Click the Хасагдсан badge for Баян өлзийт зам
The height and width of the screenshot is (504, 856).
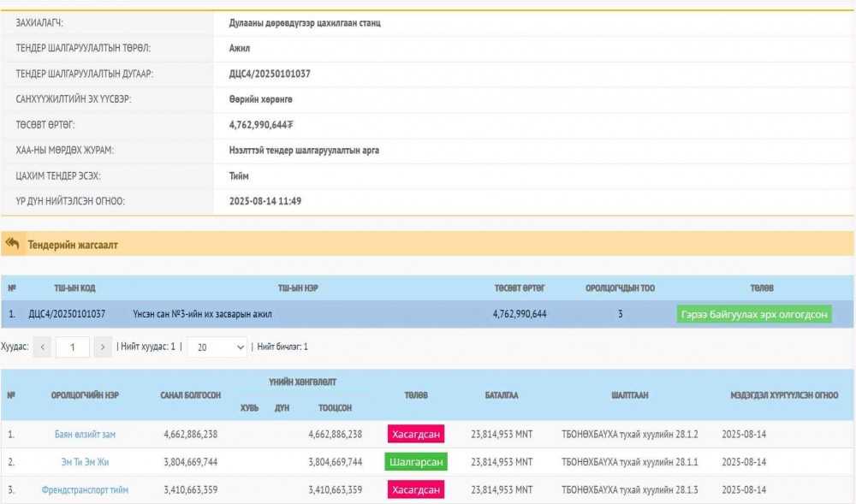pyautogui.click(x=415, y=434)
